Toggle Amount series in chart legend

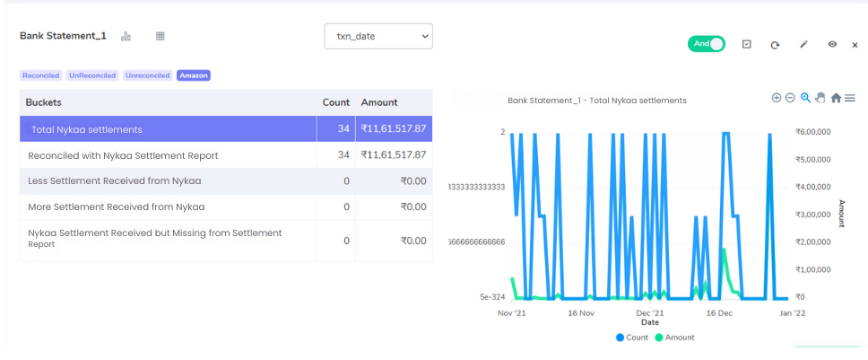675,338
